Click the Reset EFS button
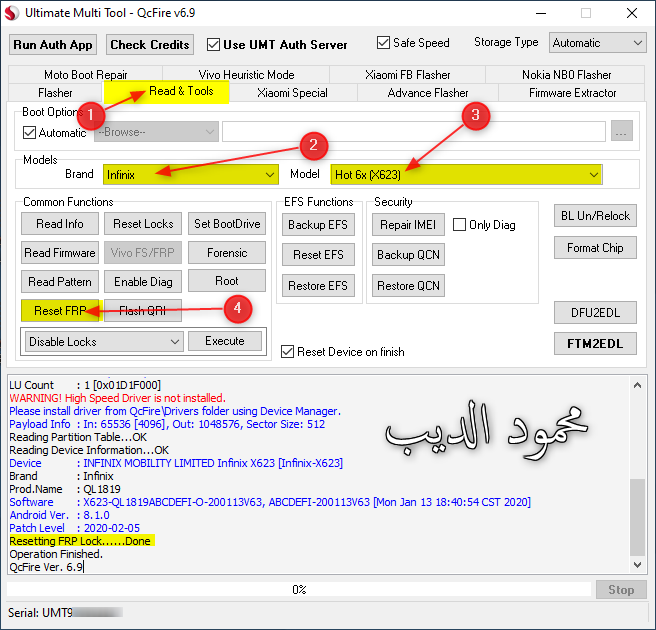 click(318, 255)
